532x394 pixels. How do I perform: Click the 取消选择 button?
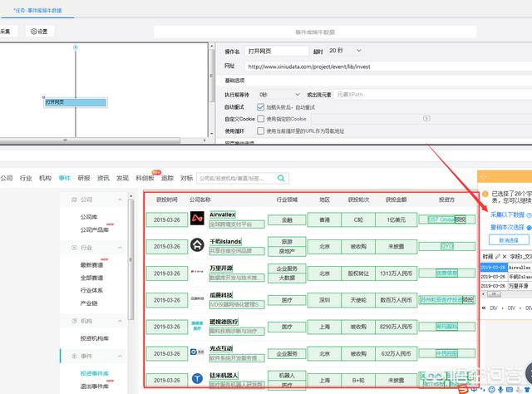[x=509, y=240]
